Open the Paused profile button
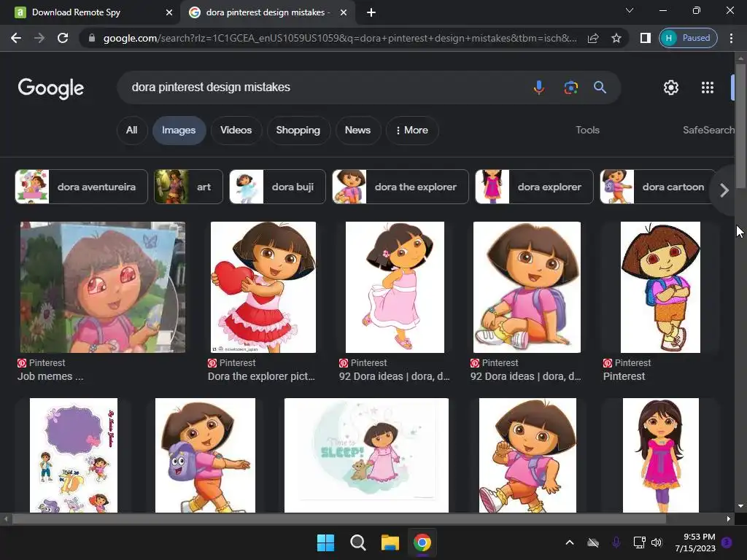Image resolution: width=747 pixels, height=560 pixels. [688, 38]
